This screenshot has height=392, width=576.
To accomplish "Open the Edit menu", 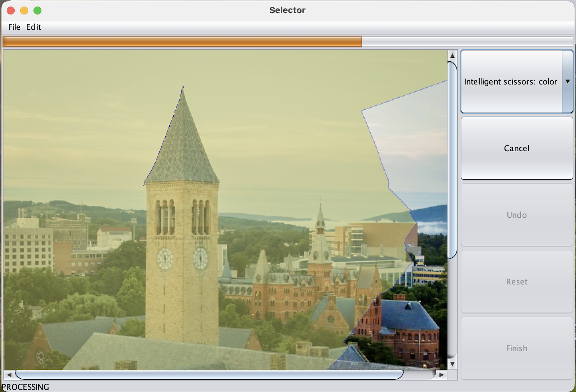I will tap(34, 27).
